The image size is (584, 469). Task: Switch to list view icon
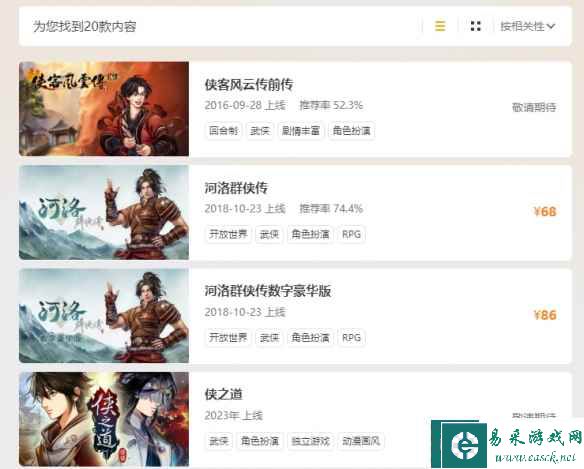440,26
